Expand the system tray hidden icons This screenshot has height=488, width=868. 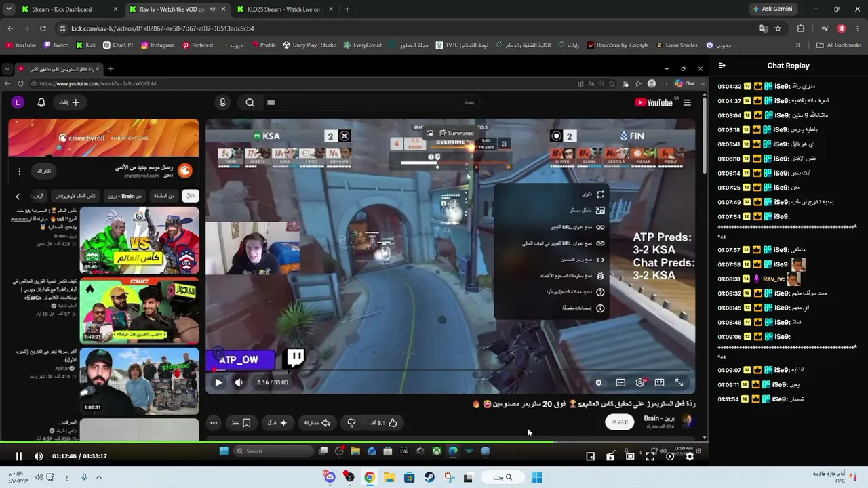(x=99, y=477)
